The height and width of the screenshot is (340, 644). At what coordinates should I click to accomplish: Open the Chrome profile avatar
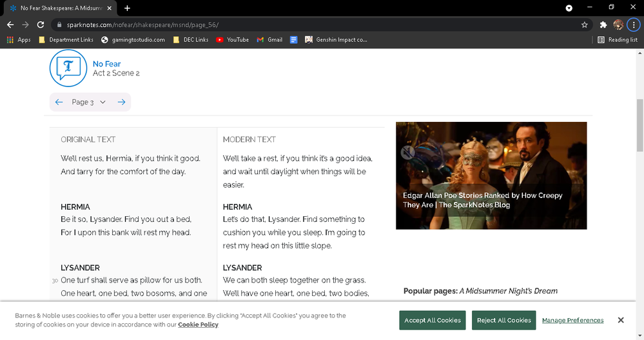[618, 25]
